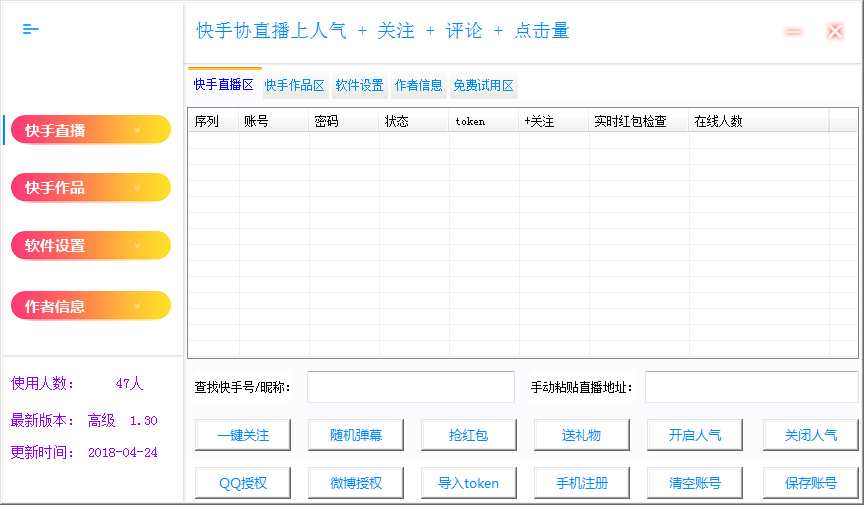Open the 快手直播 sidebar section
The width and height of the screenshot is (864, 505).
[x=91, y=130]
